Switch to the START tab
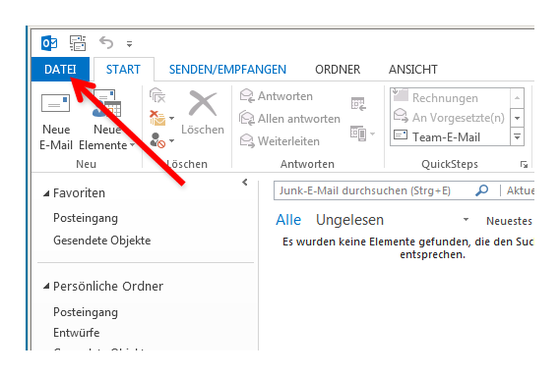Image resolution: width=560 pixels, height=376 pixels. click(x=123, y=69)
